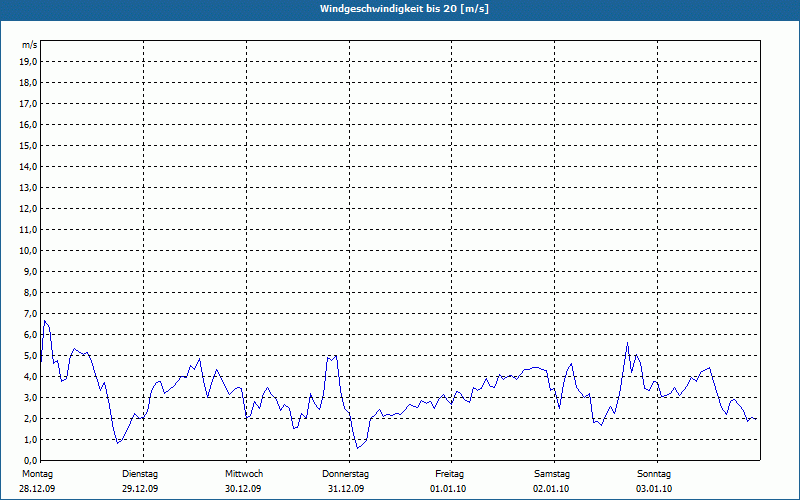Click the 11,0 y-axis value
Viewport: 800px width, 500px height.
tap(29, 230)
